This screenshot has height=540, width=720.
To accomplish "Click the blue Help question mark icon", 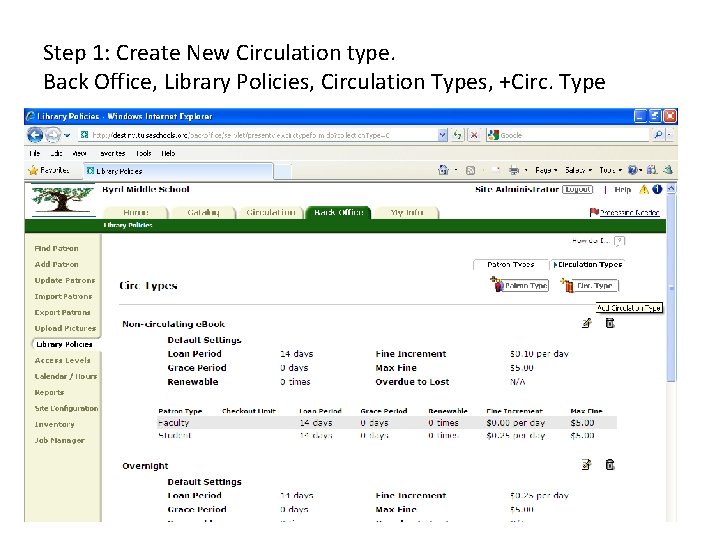I will click(634, 170).
